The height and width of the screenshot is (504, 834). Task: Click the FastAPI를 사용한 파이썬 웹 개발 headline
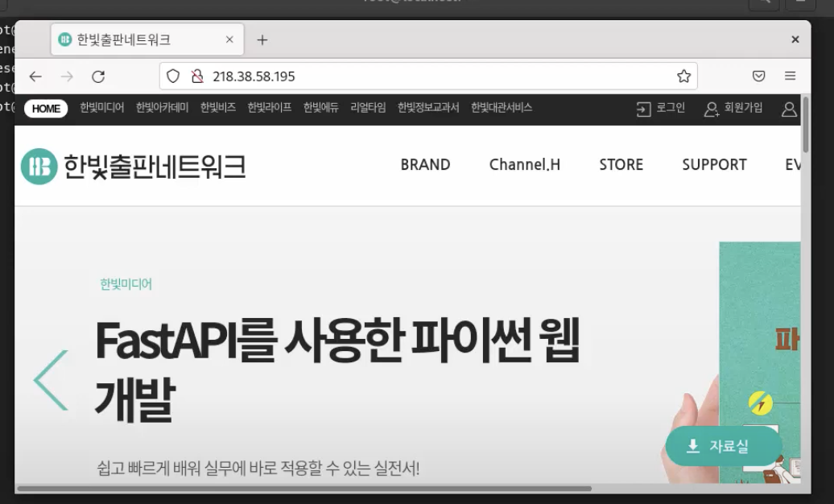pyautogui.click(x=337, y=370)
